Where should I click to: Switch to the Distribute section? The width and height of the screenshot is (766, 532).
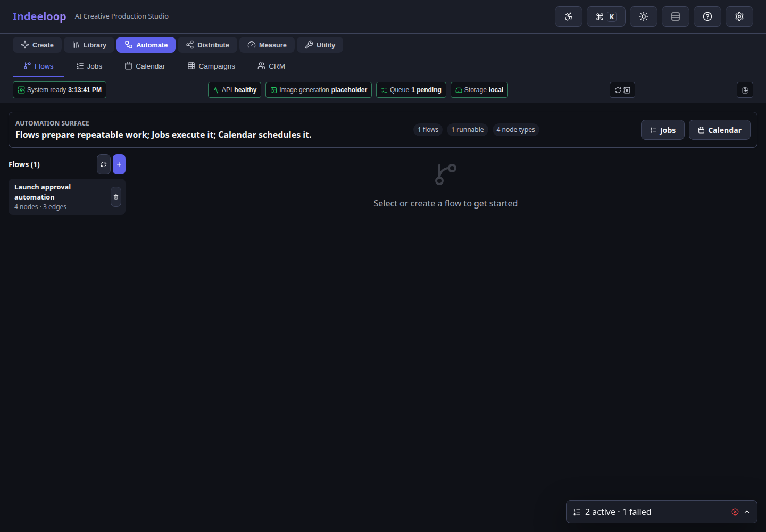pos(207,45)
